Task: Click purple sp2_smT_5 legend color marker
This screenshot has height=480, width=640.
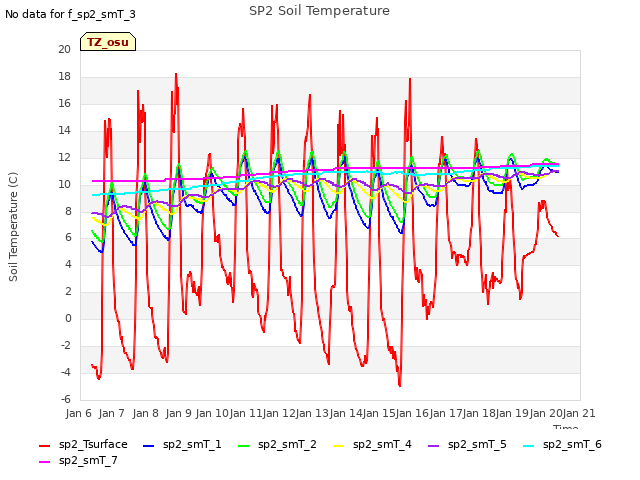Action: (x=433, y=446)
